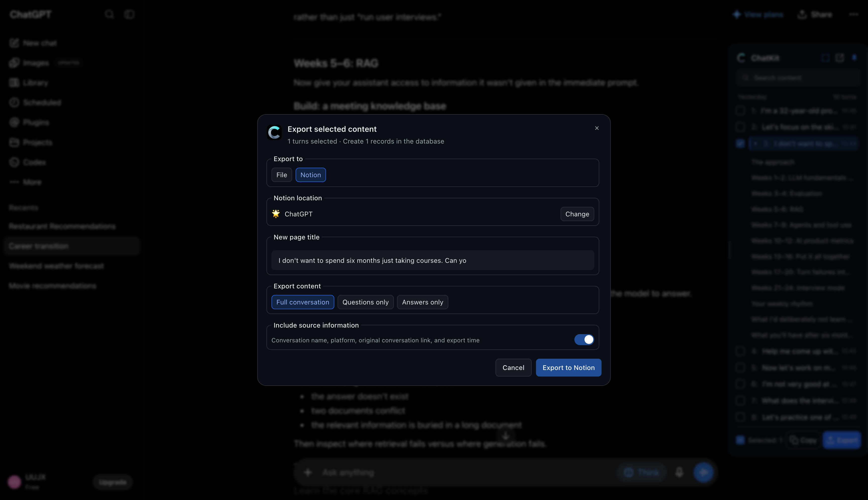Jump to 'Weeks 5–6: RAG' outline item
868x500 pixels.
[x=777, y=210]
